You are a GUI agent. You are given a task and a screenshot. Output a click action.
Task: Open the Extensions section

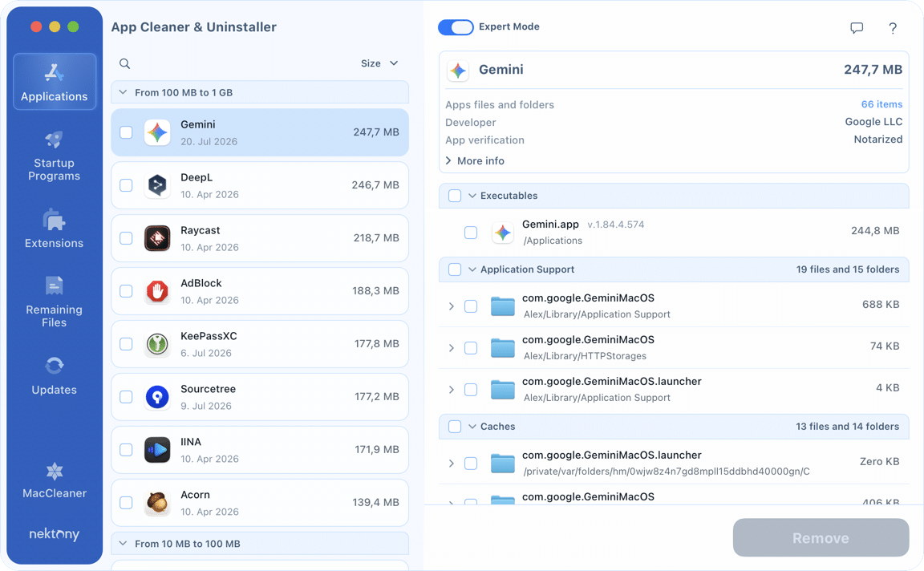point(55,229)
